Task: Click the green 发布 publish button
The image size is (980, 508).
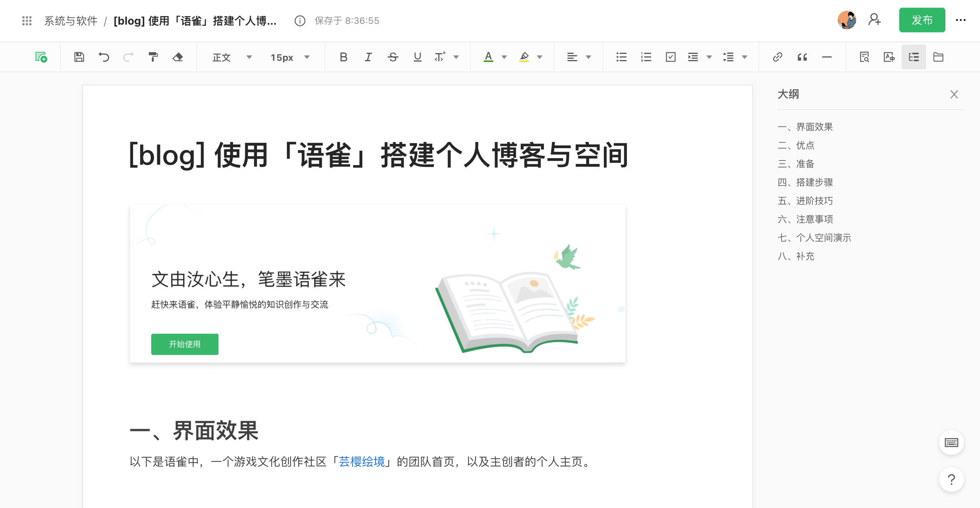Action: 922,20
